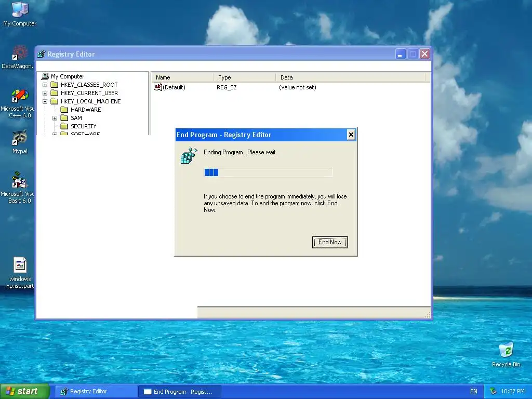Open the Start menu
Screen dimensions: 532x399
(25, 392)
